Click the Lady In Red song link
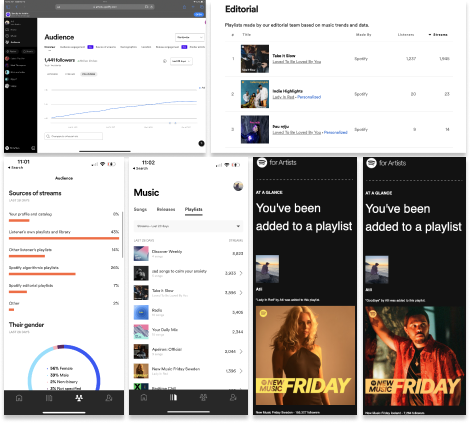Viewport: 470px width, 423px height. [283, 97]
